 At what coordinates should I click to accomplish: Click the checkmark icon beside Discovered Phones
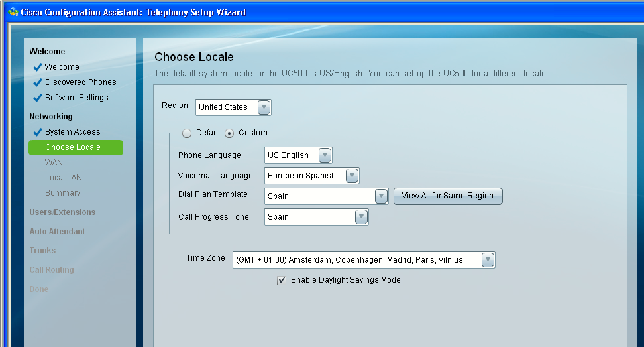coord(37,82)
